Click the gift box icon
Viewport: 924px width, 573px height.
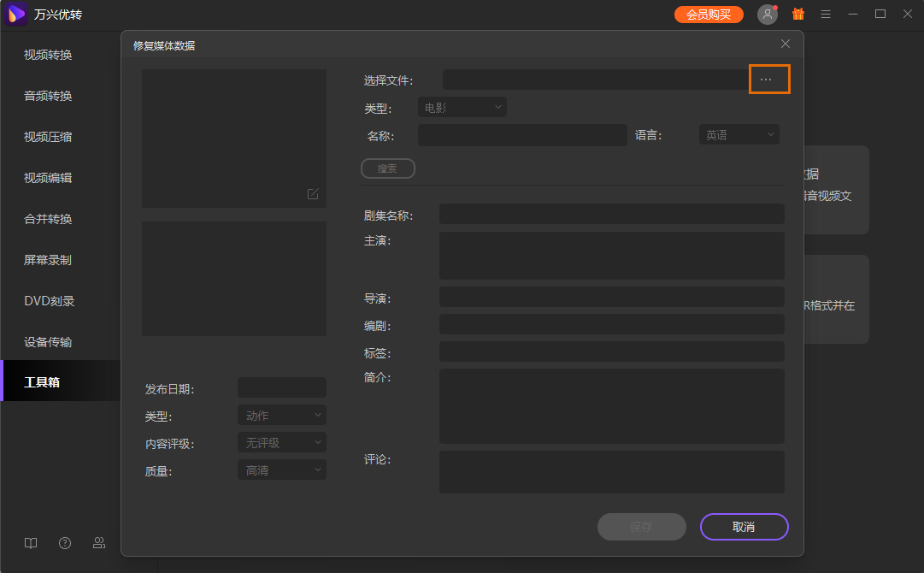pyautogui.click(x=798, y=15)
